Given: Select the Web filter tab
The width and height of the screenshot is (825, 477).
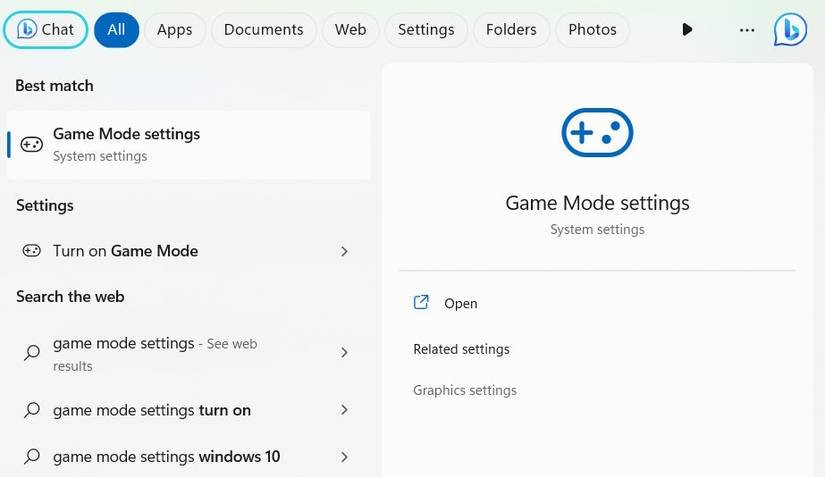Looking at the screenshot, I should [x=350, y=30].
